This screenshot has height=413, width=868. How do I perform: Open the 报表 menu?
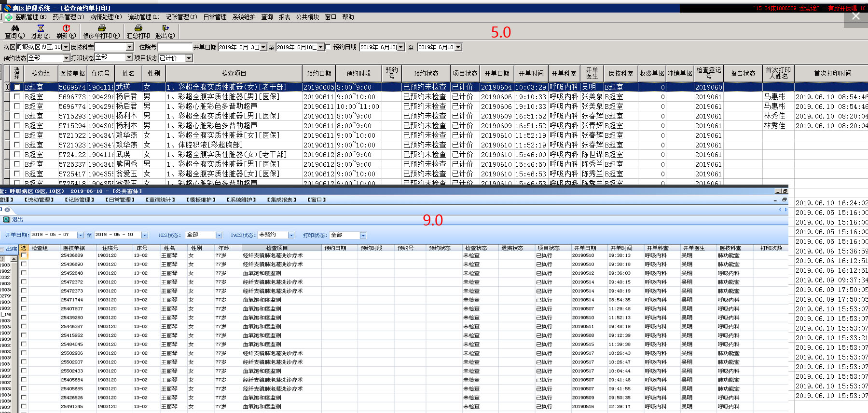285,17
